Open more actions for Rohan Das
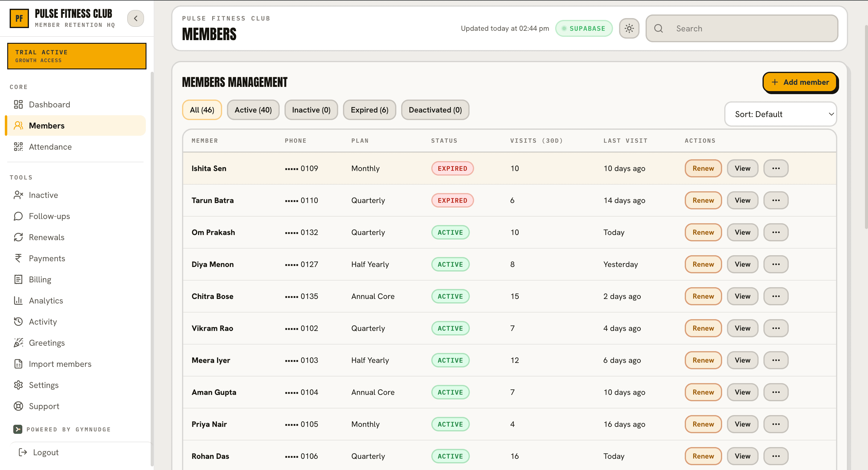Viewport: 868px width, 470px height. point(776,456)
